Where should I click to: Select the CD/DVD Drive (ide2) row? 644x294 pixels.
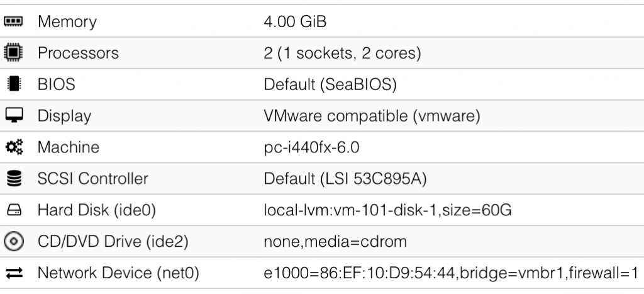(322, 242)
